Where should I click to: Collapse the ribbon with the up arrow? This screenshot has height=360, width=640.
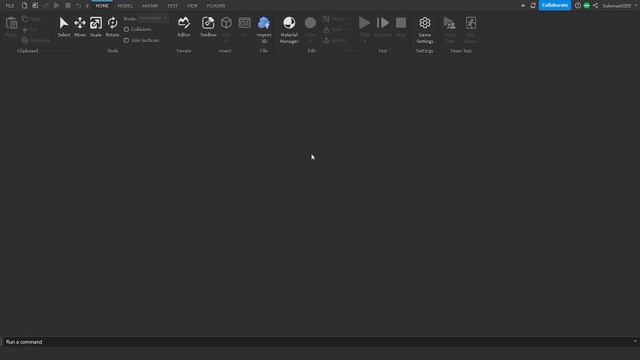click(x=523, y=6)
